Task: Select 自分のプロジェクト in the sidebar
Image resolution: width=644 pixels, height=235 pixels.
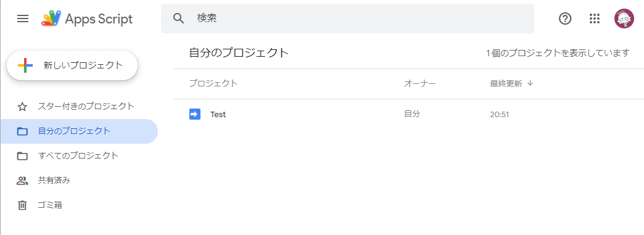Action: tap(79, 131)
